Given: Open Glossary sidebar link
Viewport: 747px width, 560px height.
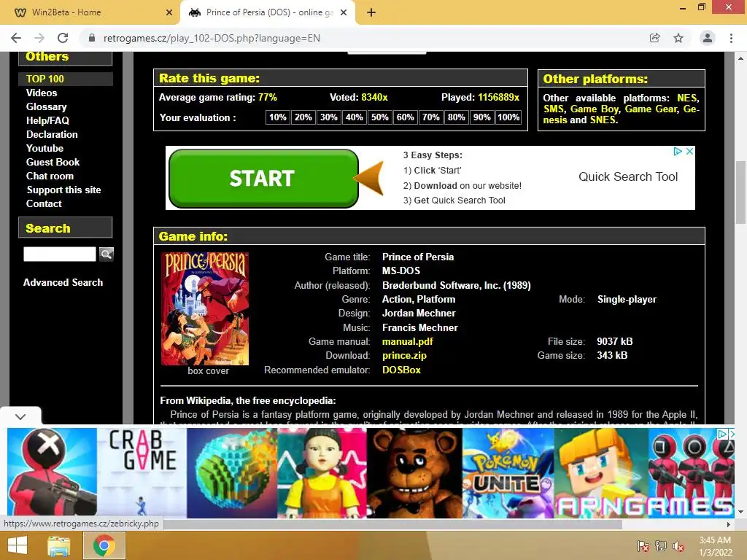Looking at the screenshot, I should click(46, 106).
